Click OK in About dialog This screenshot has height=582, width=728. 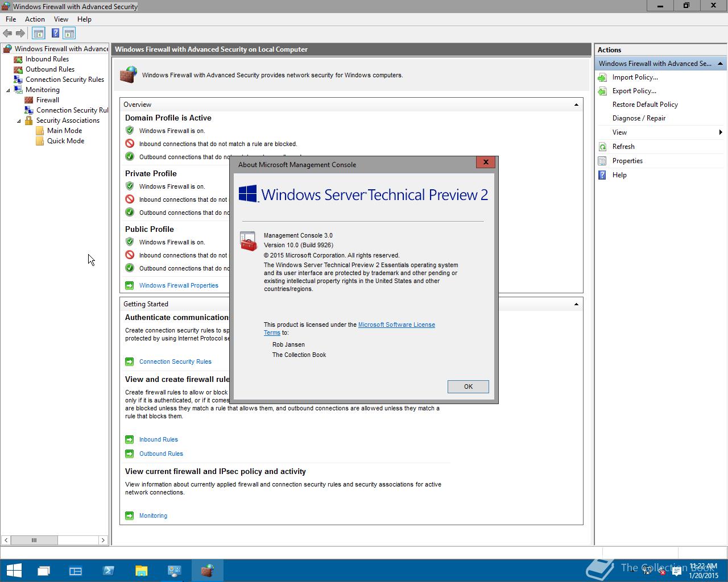[468, 386]
